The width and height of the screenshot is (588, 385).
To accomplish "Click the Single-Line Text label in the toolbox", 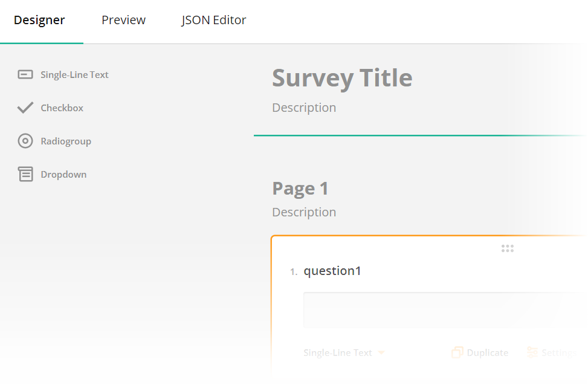I will pos(74,74).
